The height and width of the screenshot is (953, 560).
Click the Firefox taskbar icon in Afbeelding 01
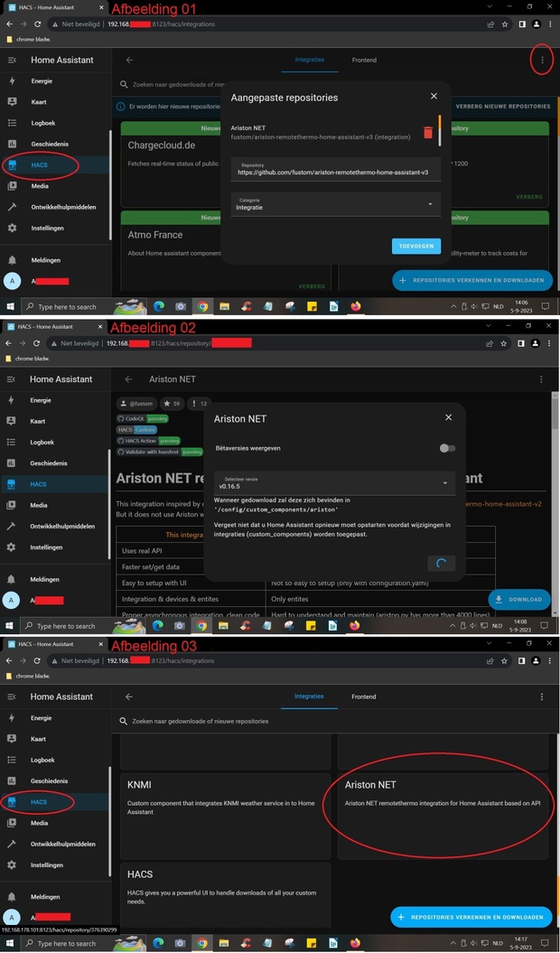tap(356, 307)
